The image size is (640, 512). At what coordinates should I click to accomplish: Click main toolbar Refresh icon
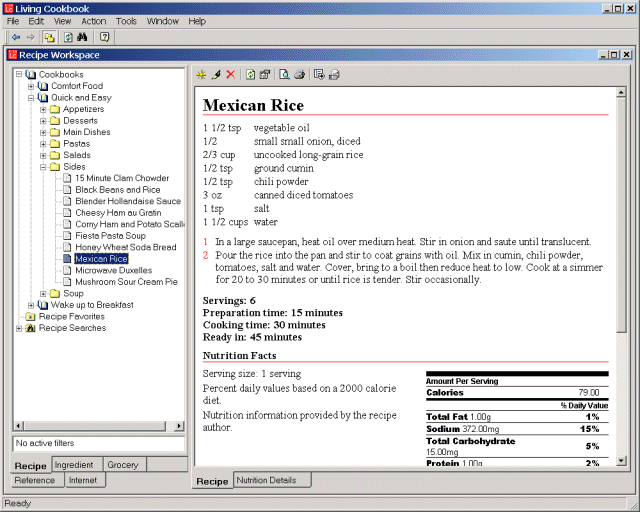68,38
